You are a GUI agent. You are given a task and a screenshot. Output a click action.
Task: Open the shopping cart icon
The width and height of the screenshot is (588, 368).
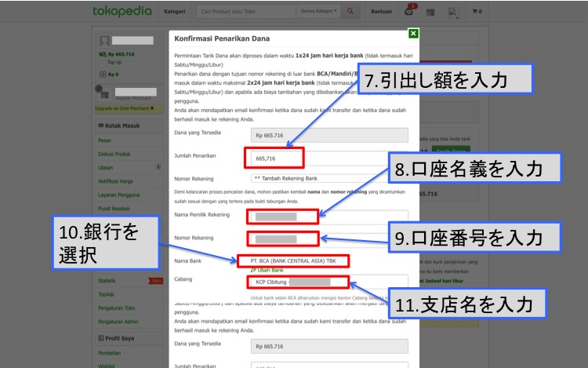(x=477, y=12)
